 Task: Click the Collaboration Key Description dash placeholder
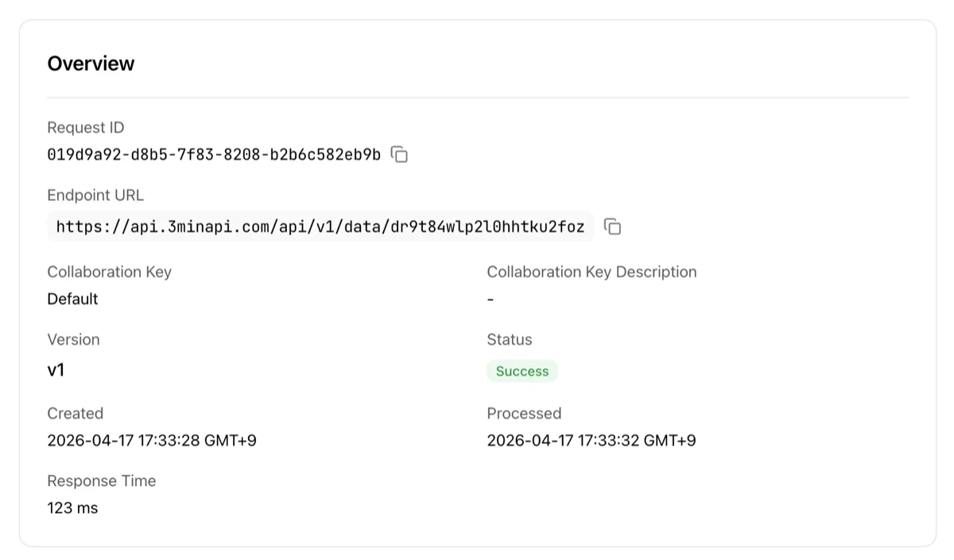click(x=490, y=299)
